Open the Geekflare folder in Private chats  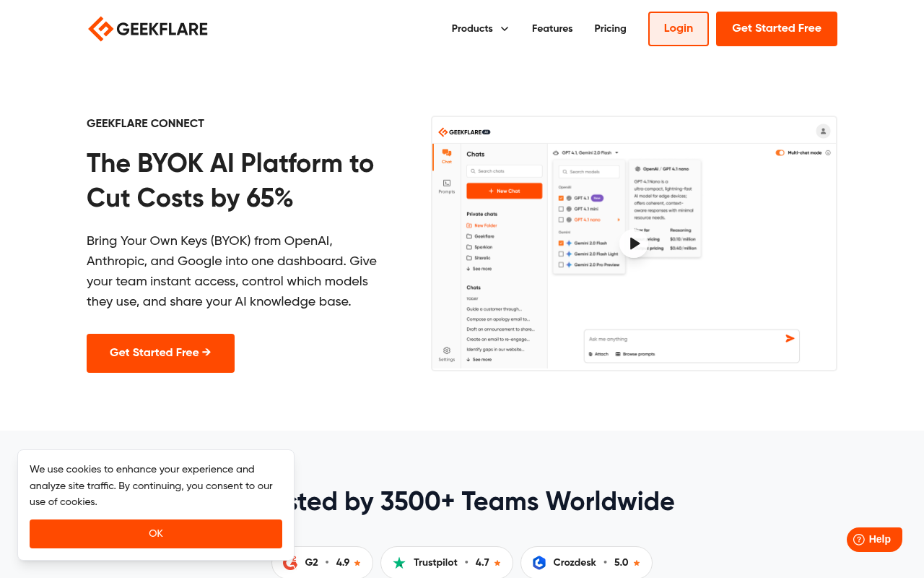coord(480,236)
